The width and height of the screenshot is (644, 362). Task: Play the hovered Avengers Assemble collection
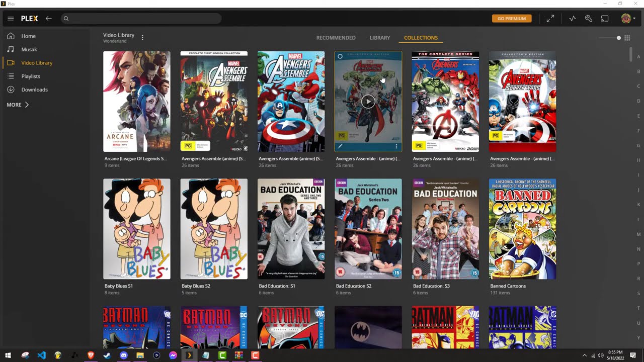(368, 102)
